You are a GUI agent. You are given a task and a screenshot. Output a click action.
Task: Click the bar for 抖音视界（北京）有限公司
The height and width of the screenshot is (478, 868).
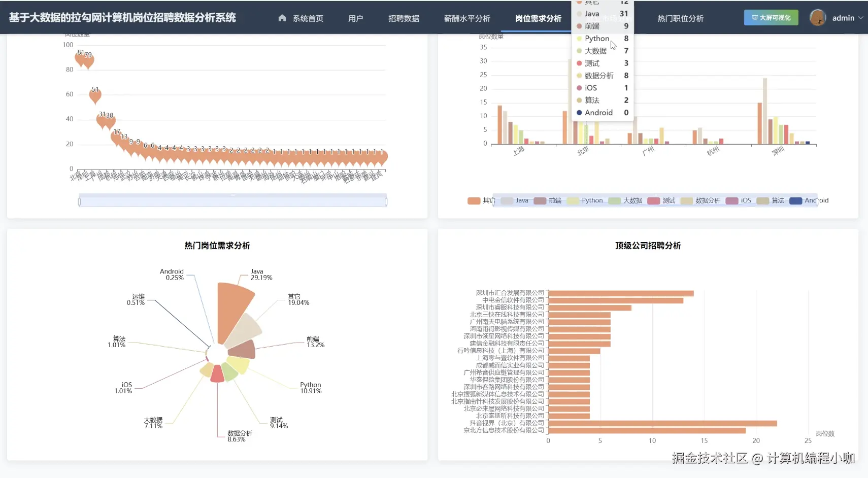(662, 423)
